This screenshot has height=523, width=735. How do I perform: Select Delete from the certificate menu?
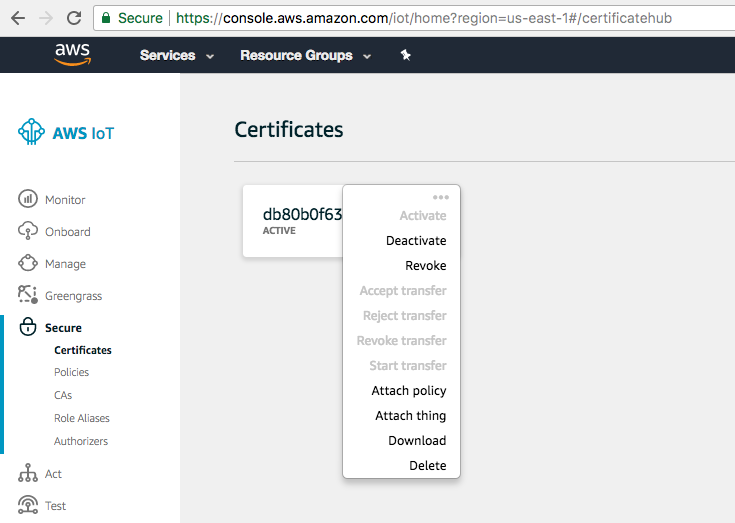click(428, 465)
